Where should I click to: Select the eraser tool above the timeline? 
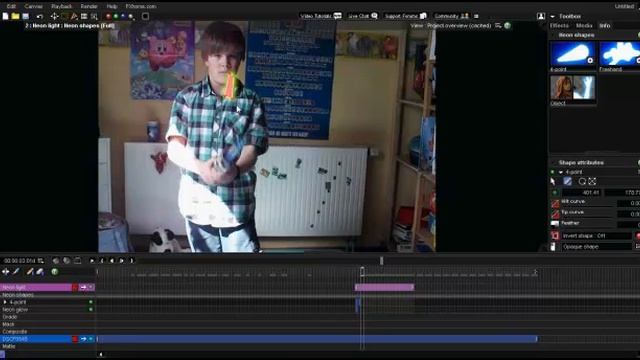click(40, 271)
